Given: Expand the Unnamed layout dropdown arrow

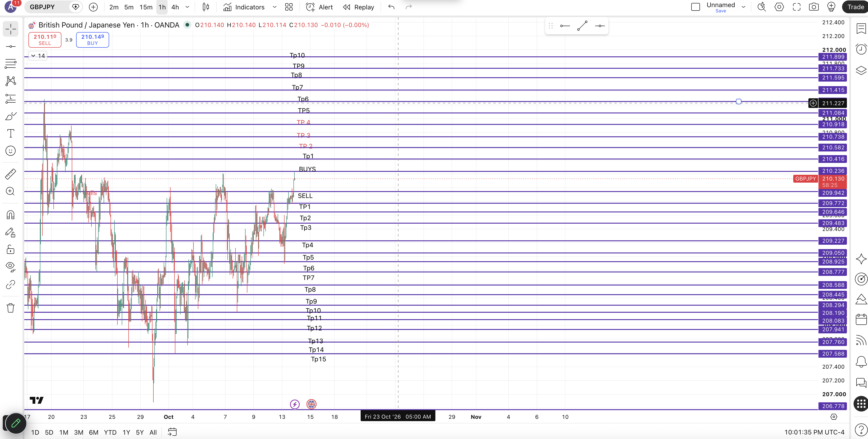Looking at the screenshot, I should pos(743,7).
